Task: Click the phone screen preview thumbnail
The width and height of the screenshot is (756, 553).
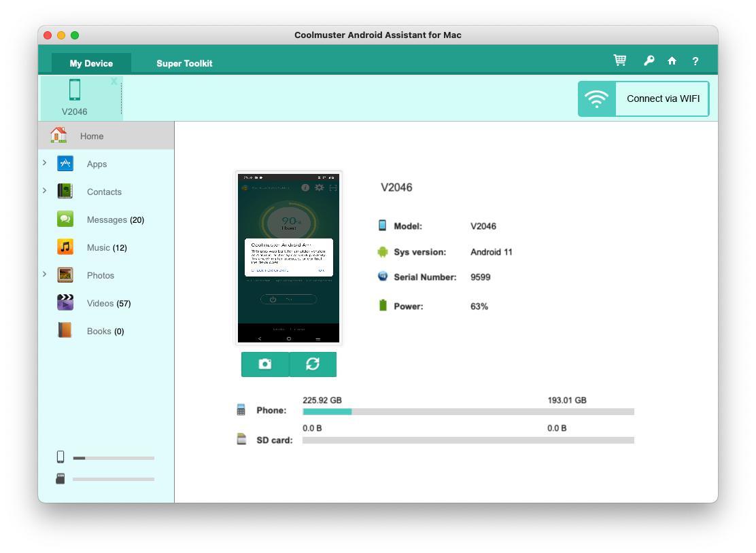Action: click(x=288, y=257)
